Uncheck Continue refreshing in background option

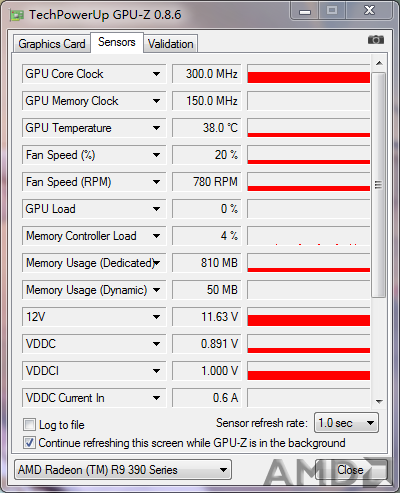coord(29,443)
